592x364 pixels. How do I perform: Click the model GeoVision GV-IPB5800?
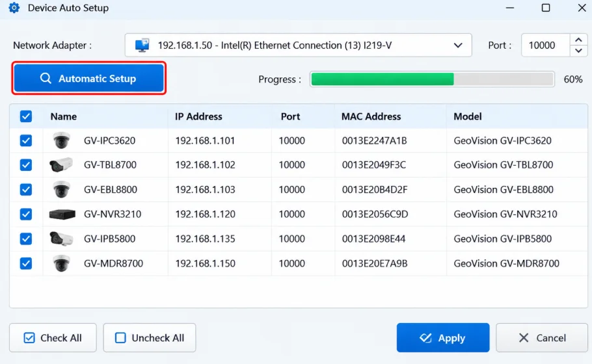(x=502, y=239)
